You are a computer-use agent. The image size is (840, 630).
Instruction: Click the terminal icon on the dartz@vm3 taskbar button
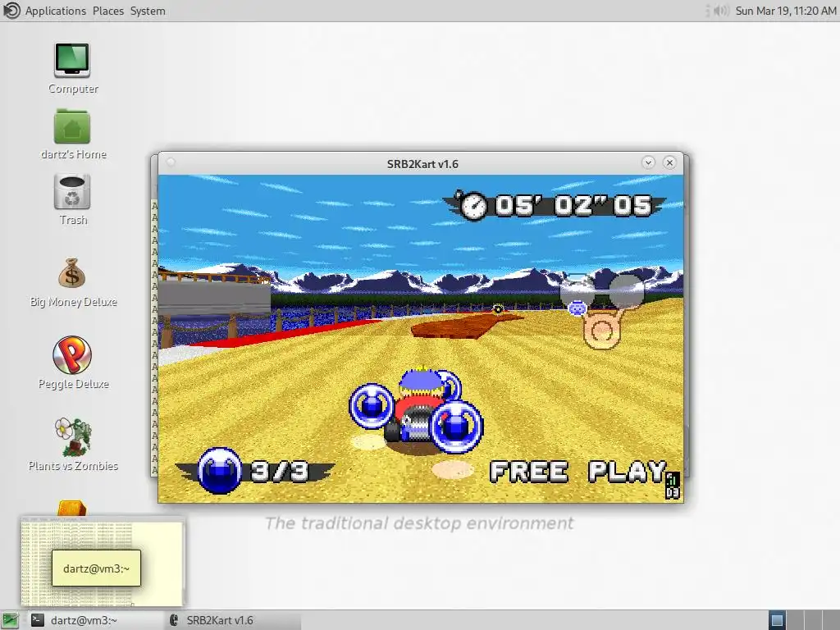click(x=37, y=620)
